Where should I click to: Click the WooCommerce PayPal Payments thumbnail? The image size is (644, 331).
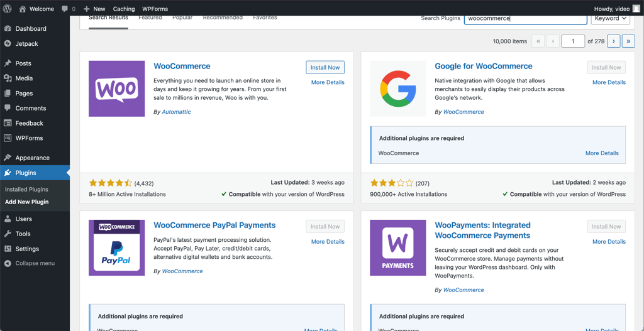116,247
